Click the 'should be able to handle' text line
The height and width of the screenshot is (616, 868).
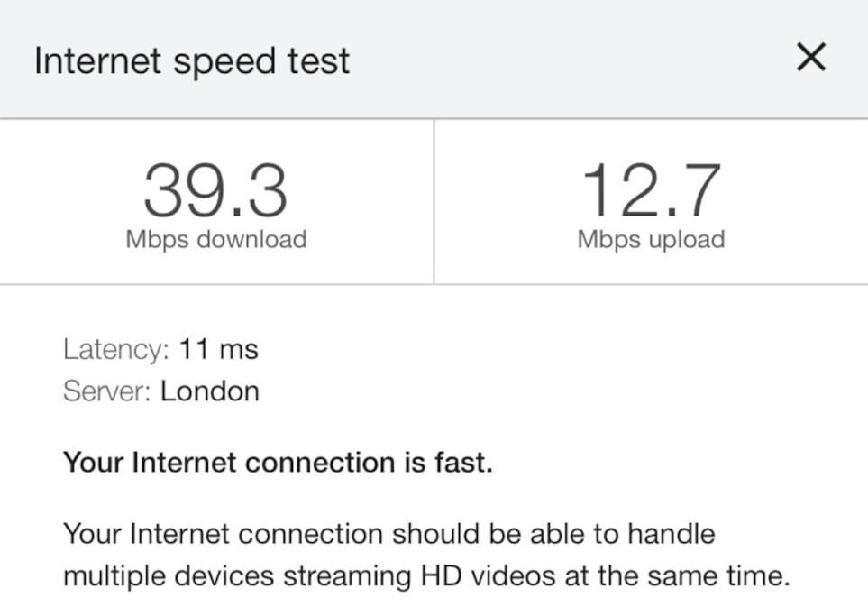point(389,535)
